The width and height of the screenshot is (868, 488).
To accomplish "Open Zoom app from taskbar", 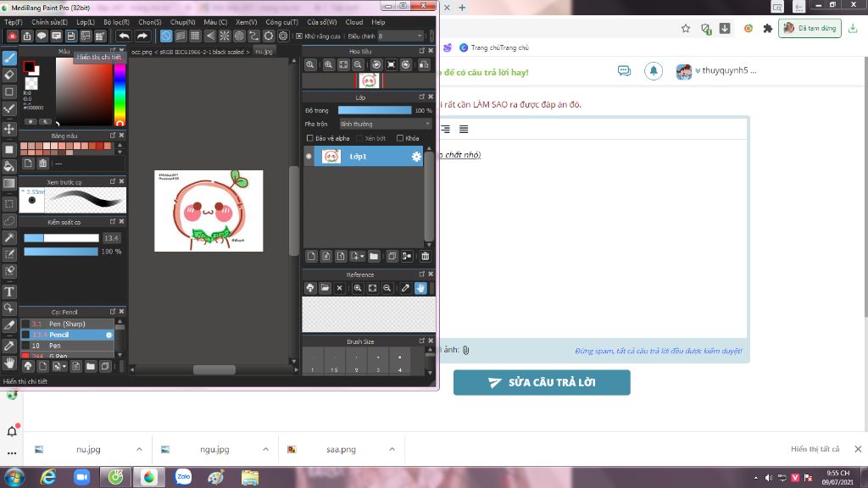I will (x=82, y=477).
